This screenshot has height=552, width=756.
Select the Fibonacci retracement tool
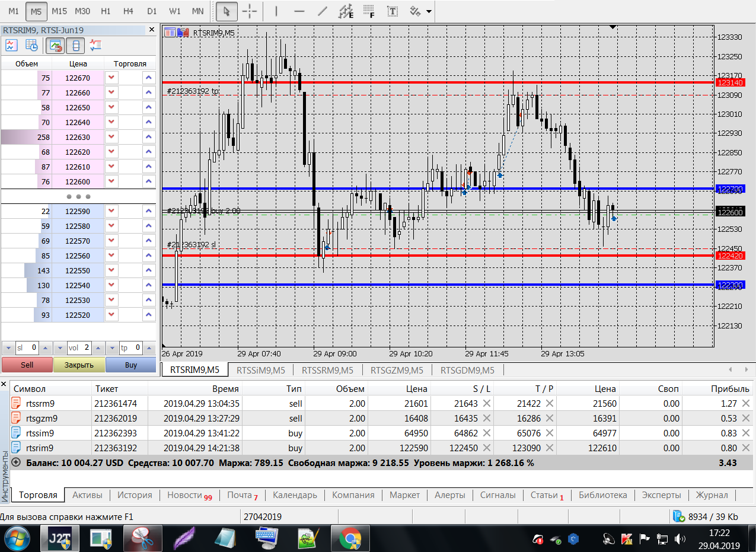pyautogui.click(x=369, y=11)
